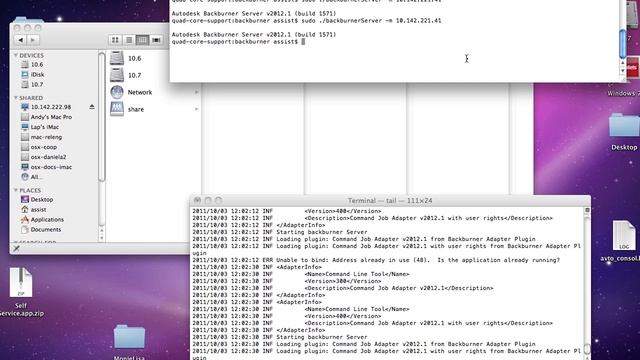Switch Finder to Cover Flow view
The width and height of the screenshot is (640, 360).
156,40
